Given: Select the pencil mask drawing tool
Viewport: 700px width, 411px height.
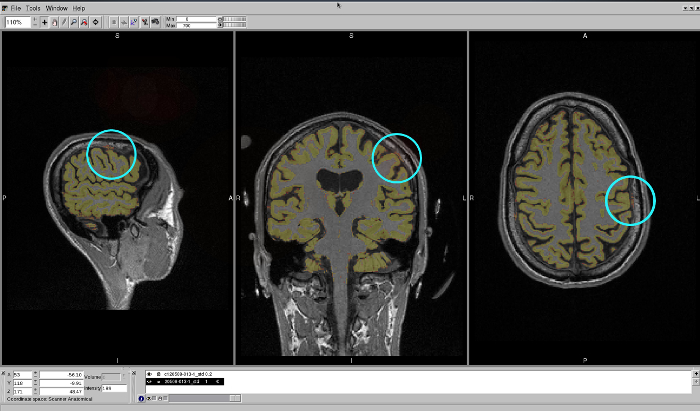Looking at the screenshot, I should tap(64, 22).
